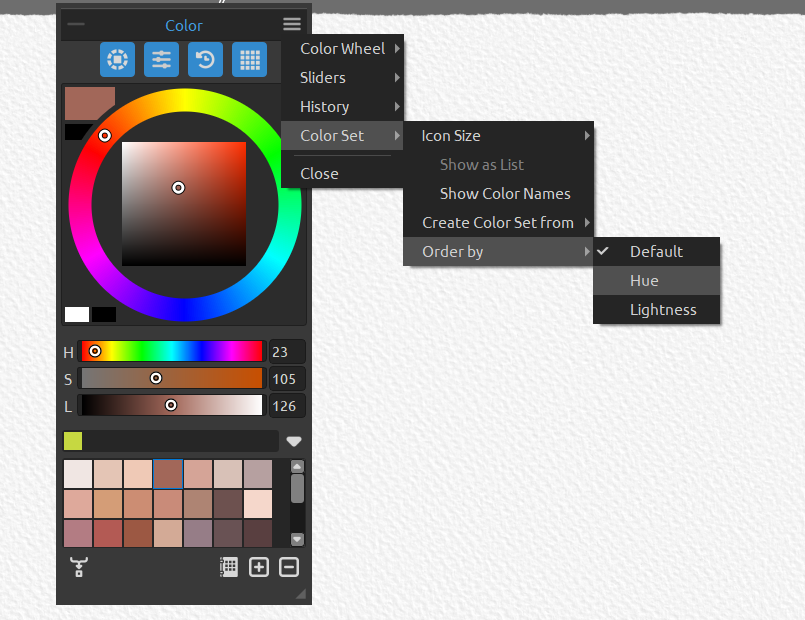
Task: Switch to the Color Set grid icon
Action: [249, 60]
